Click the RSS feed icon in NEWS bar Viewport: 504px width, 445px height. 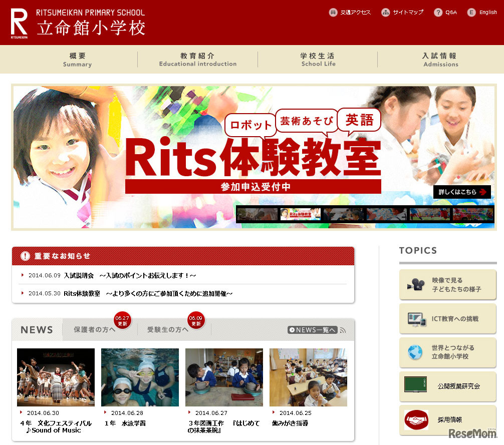343,330
